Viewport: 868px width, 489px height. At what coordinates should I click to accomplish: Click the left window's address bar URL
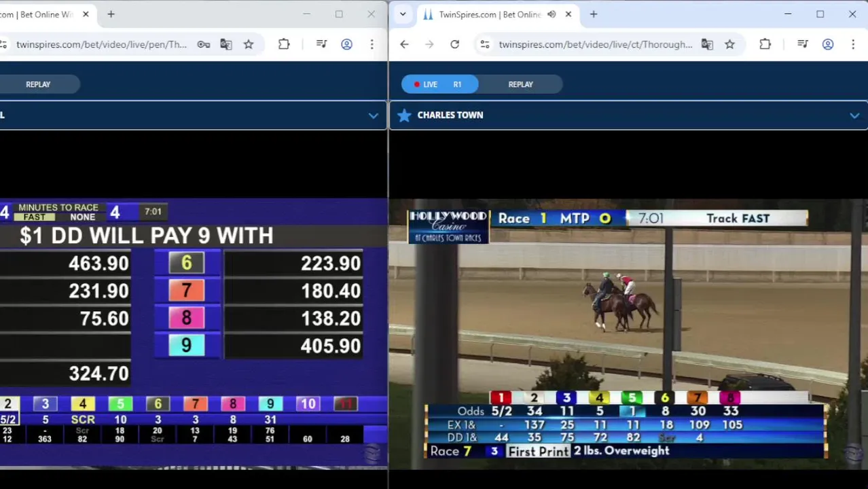click(101, 44)
